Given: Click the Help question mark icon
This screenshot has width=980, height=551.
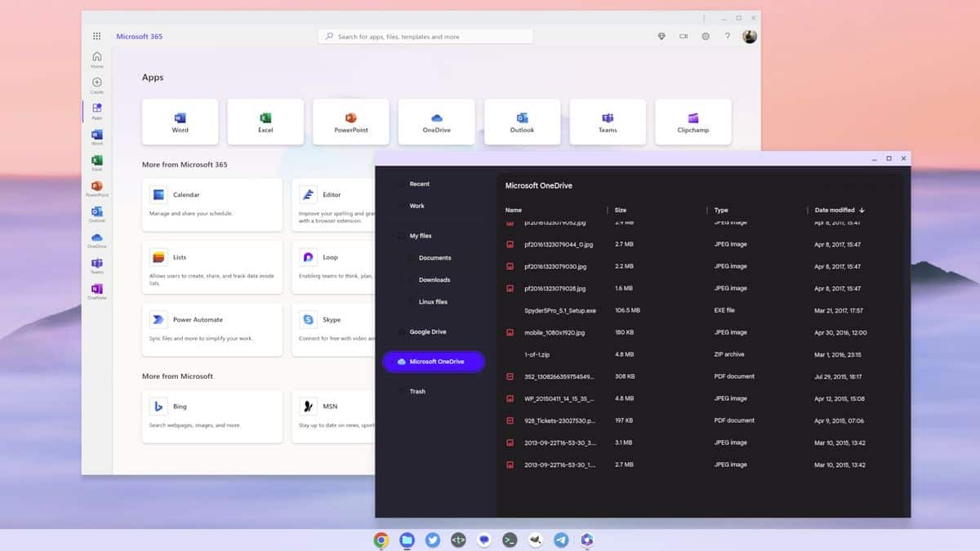Looking at the screenshot, I should [728, 36].
